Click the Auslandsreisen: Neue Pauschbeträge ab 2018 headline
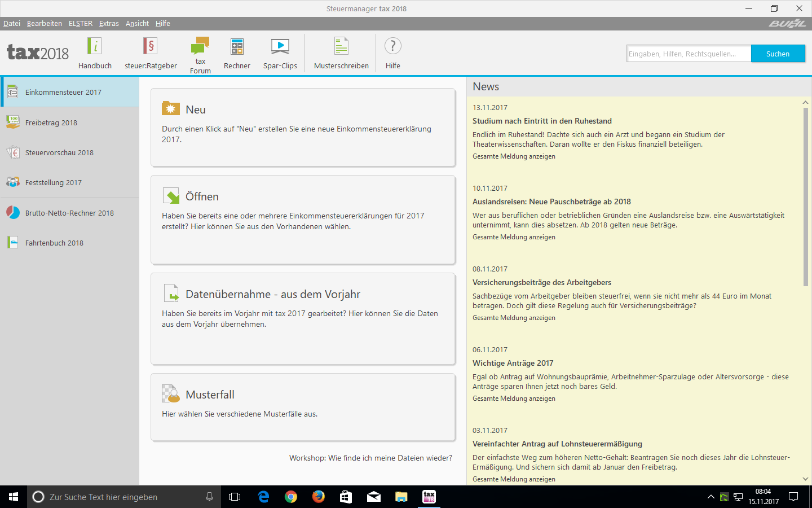 [x=551, y=202]
